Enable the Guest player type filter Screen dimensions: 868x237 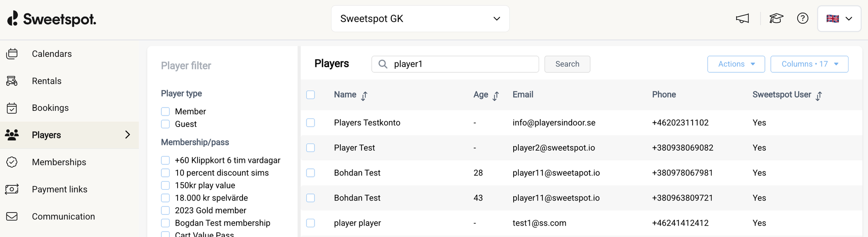click(x=165, y=124)
